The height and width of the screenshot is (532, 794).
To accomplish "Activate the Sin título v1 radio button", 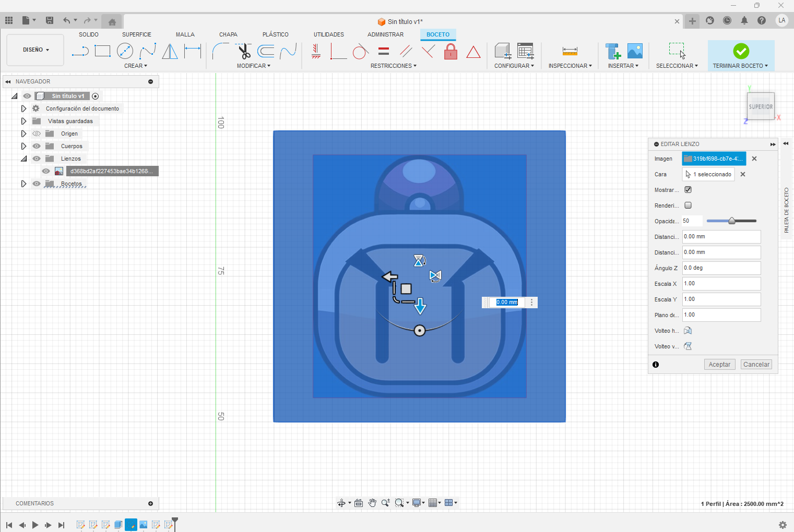I will [x=95, y=96].
